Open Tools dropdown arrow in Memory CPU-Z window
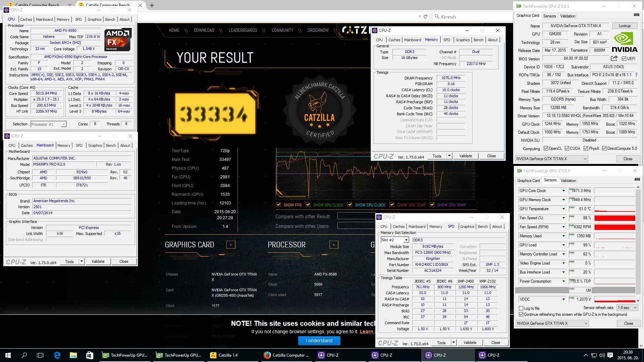Image resolution: width=644 pixels, height=362 pixels. (449, 156)
